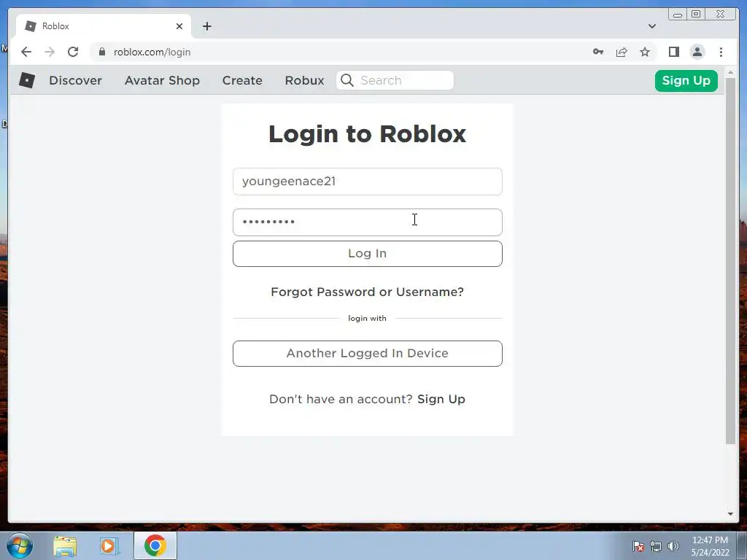Open network status tray icon
Image resolution: width=747 pixels, height=560 pixels.
coord(656,546)
